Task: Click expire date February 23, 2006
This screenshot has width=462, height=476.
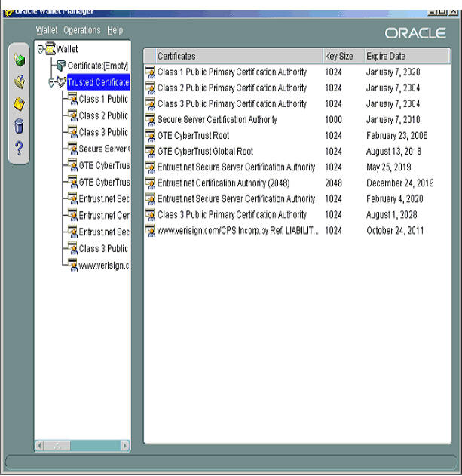Action: pos(396,135)
